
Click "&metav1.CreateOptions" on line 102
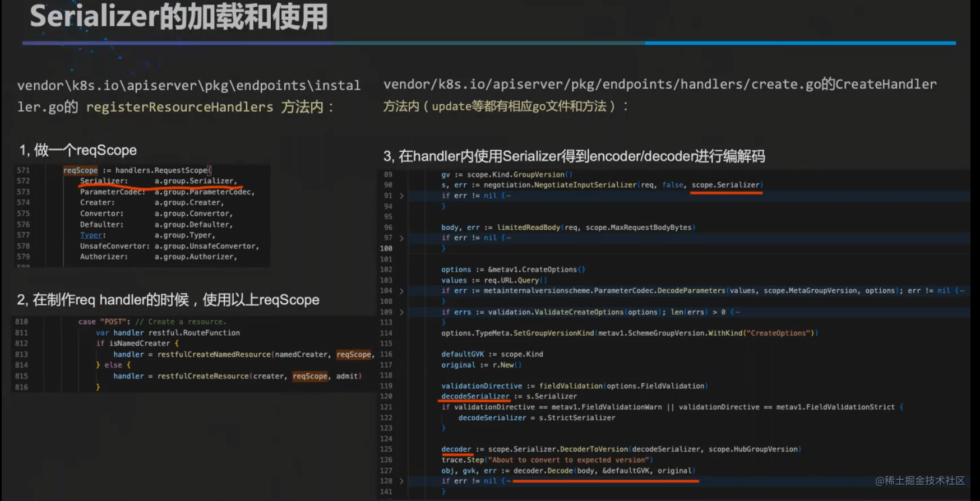click(x=533, y=270)
